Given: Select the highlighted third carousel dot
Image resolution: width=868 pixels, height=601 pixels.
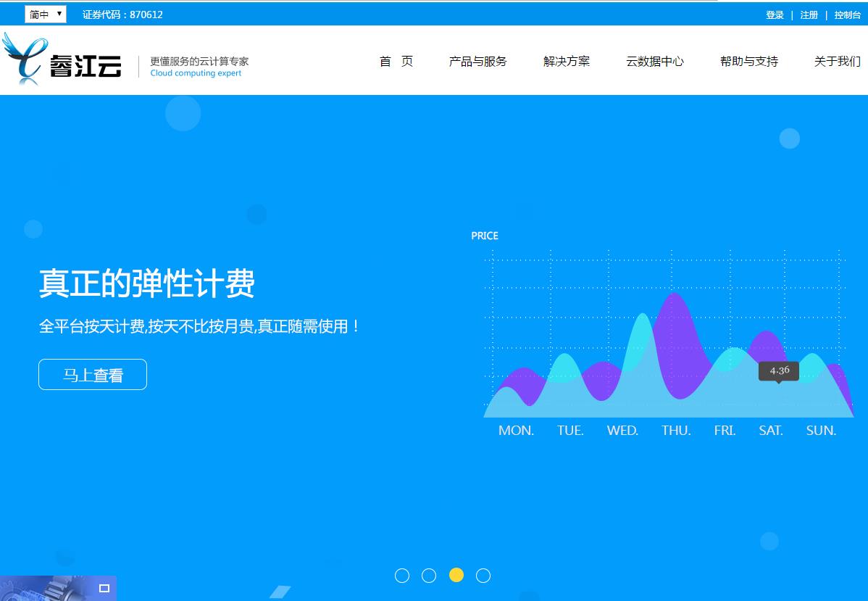Looking at the screenshot, I should point(456,575).
